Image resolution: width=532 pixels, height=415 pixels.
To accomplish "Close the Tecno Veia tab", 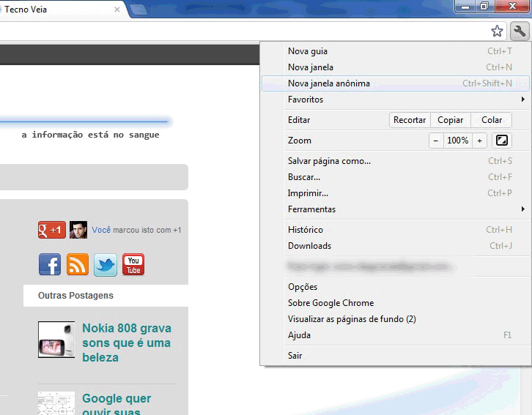I will click(117, 10).
